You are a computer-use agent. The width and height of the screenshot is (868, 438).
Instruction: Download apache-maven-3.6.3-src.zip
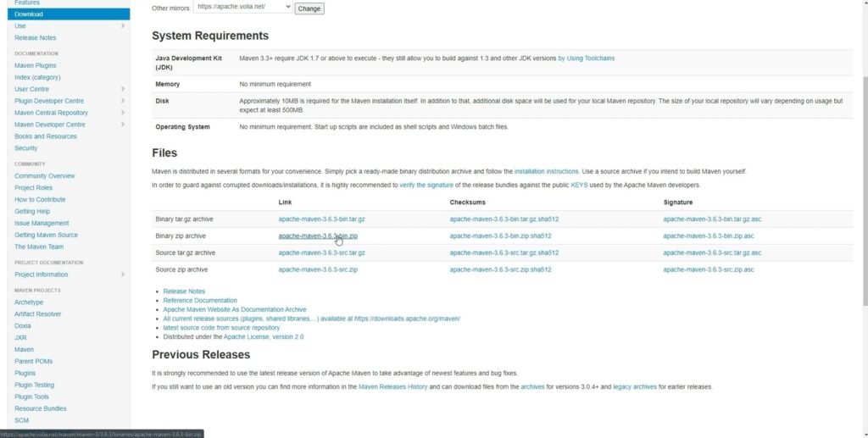coord(318,270)
